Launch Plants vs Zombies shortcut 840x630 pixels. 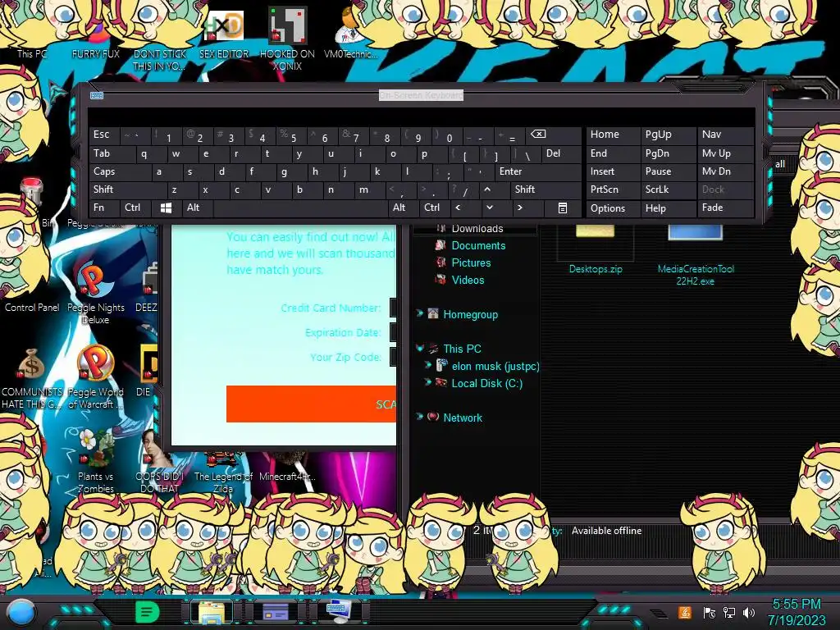tap(95, 461)
